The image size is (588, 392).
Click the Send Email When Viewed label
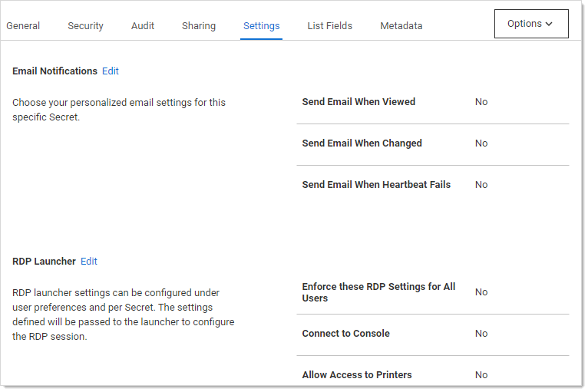coord(358,102)
